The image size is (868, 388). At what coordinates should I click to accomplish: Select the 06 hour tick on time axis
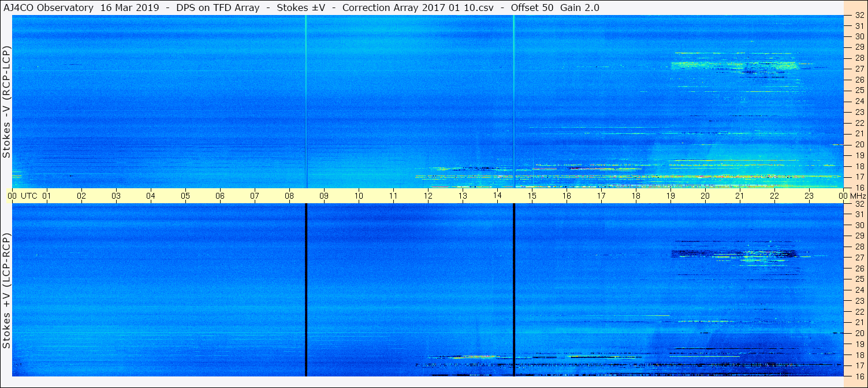click(220, 196)
